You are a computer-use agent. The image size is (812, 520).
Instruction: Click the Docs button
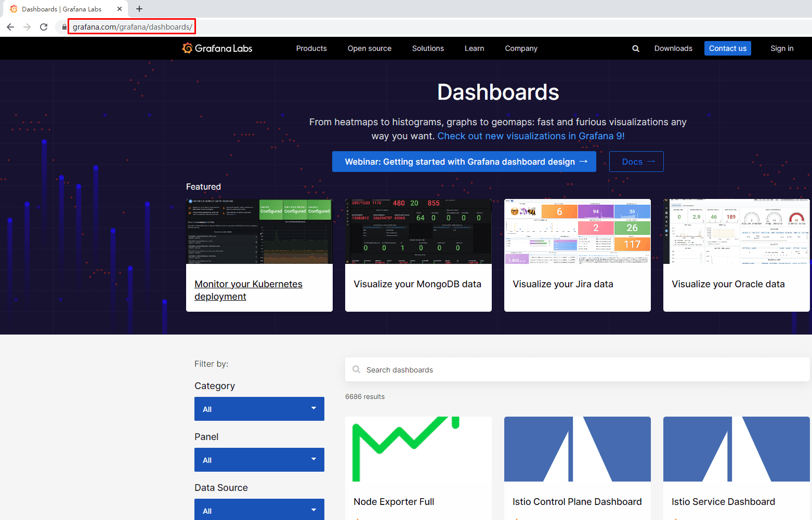(x=636, y=162)
